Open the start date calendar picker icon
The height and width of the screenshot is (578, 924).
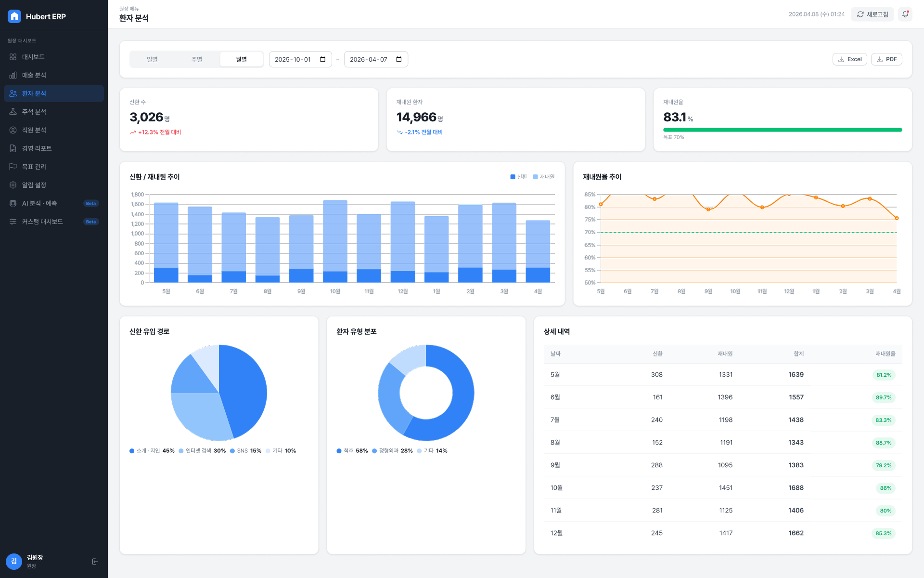point(323,59)
